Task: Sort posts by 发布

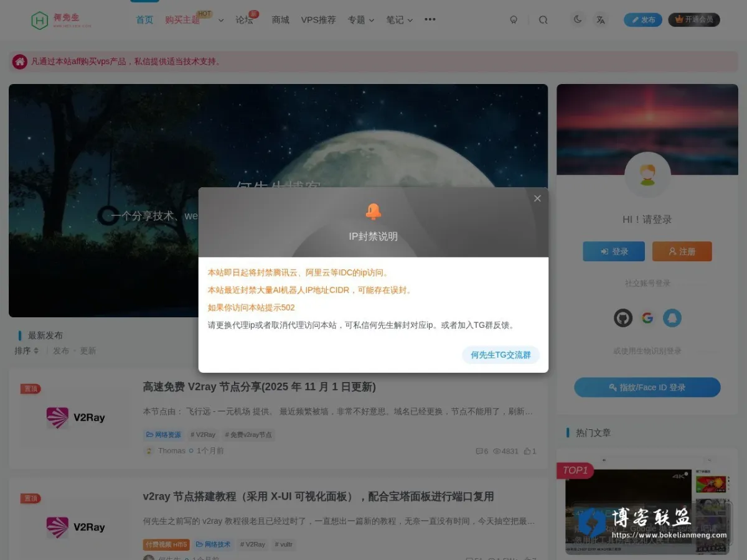Action: coord(61,350)
